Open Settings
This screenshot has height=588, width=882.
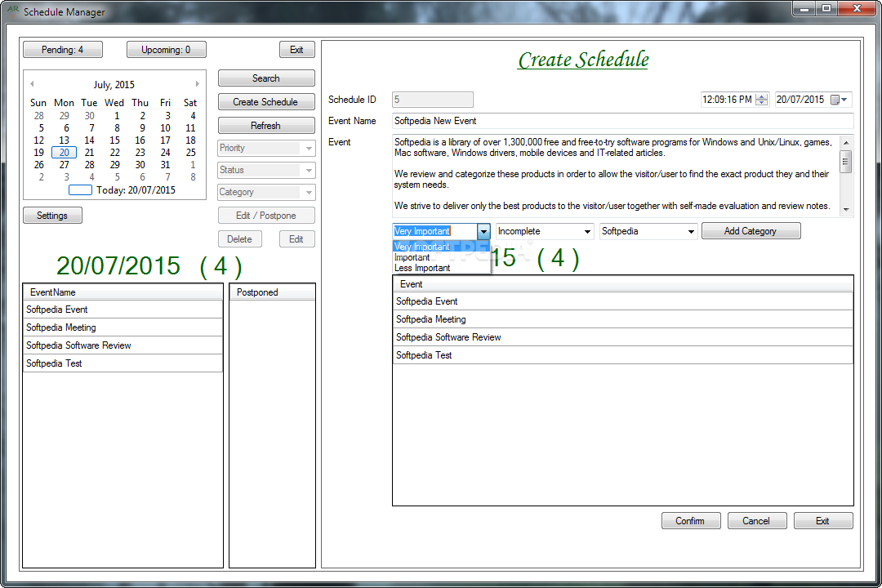52,216
